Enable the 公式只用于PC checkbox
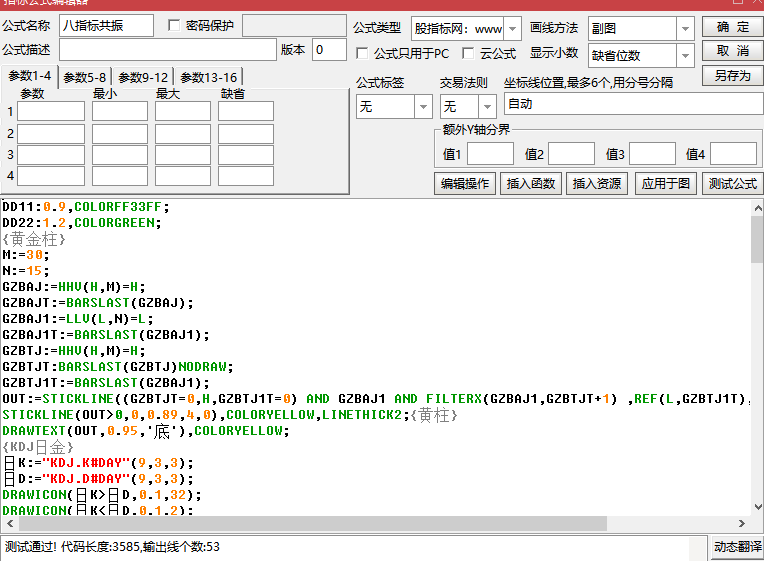This screenshot has height=561, width=764. click(x=362, y=53)
